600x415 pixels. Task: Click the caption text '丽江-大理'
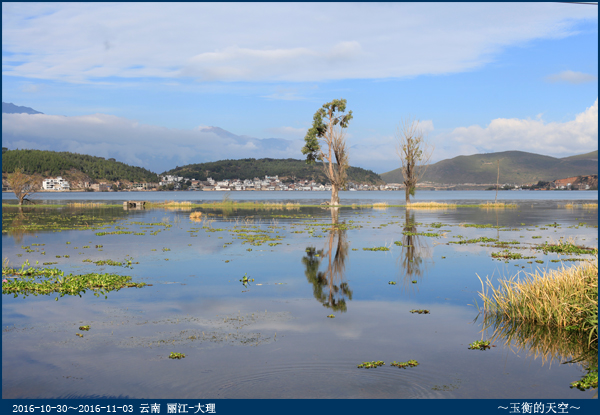pos(191,408)
